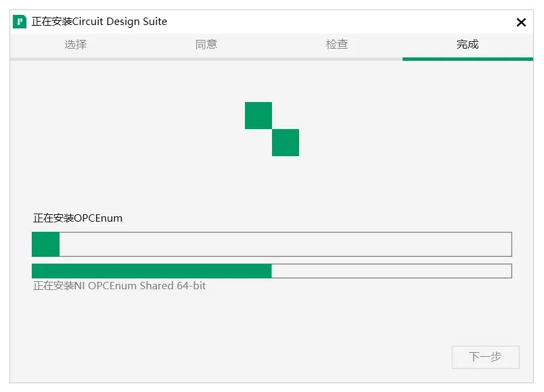Viewport: 544px width, 392px height.
Task: Click the 正在安装OPCEnum status label
Action: coord(78,218)
